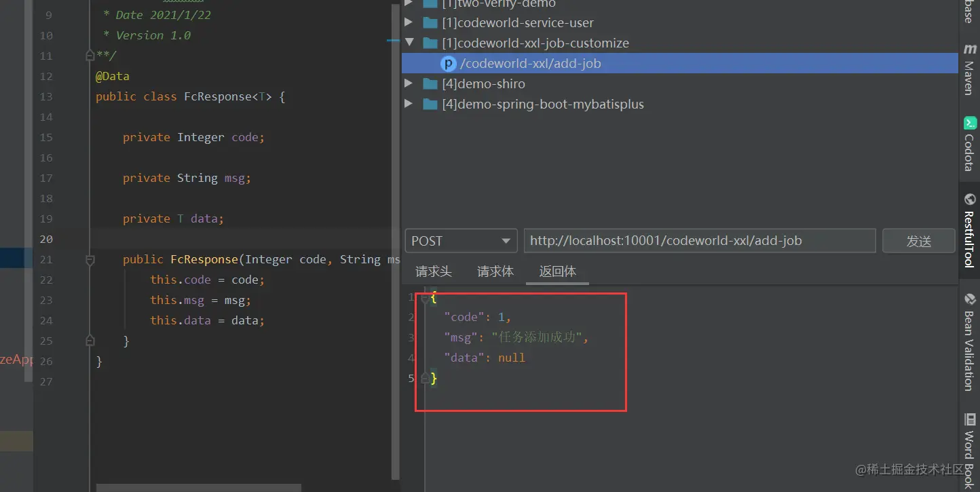The image size is (980, 492).
Task: Switch to the 请求体 tab
Action: tap(495, 271)
